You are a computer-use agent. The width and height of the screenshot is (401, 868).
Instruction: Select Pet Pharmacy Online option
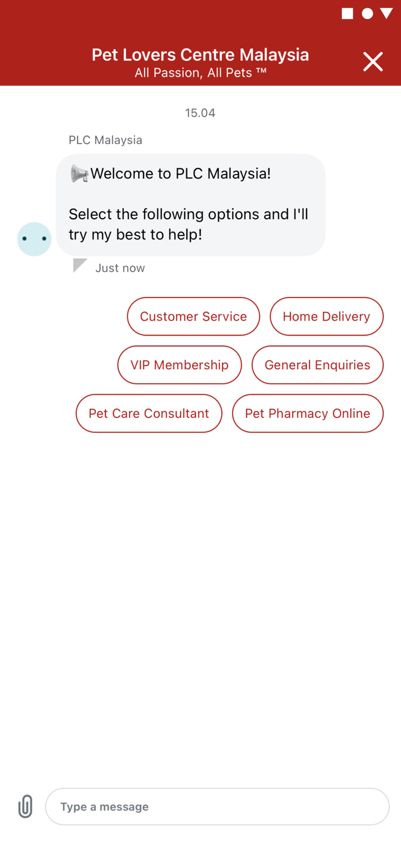pos(307,413)
